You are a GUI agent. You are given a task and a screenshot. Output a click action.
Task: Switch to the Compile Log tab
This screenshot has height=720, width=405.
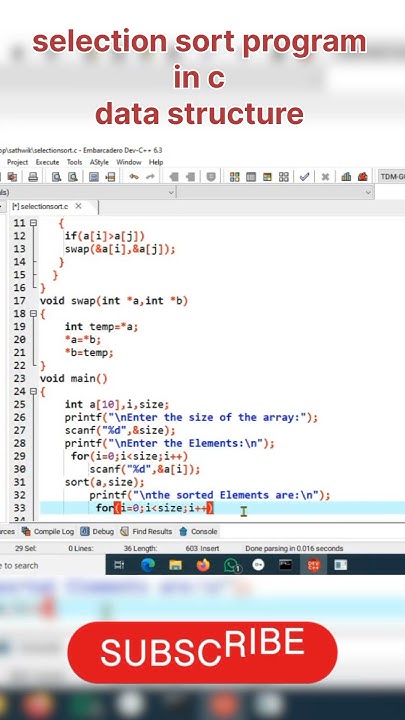tap(49, 532)
